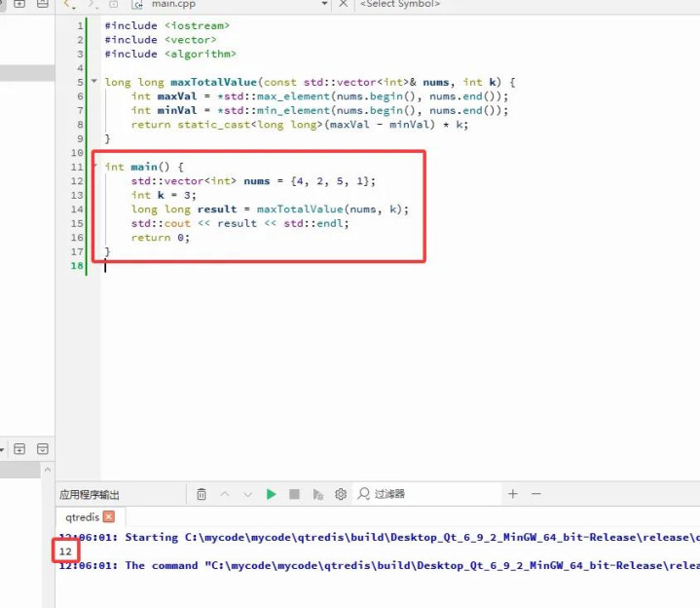The image size is (700, 608).
Task: Open the main.cpp file dropdown
Action: [x=323, y=5]
